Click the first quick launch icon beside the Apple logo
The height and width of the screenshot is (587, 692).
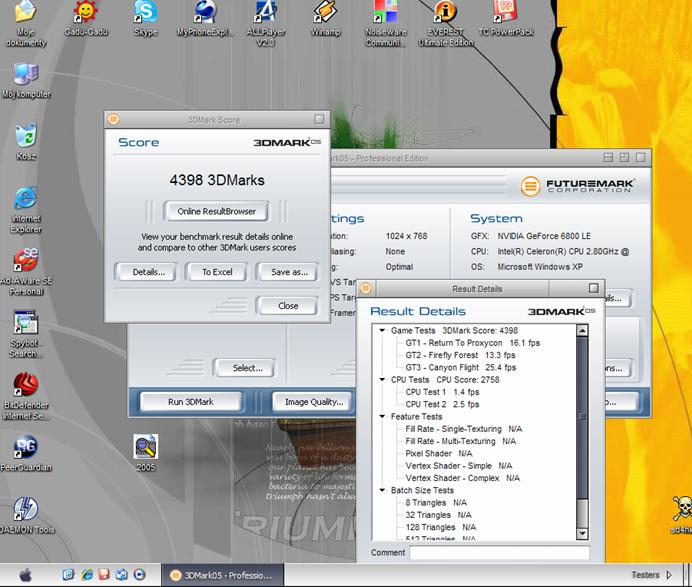tap(68, 575)
